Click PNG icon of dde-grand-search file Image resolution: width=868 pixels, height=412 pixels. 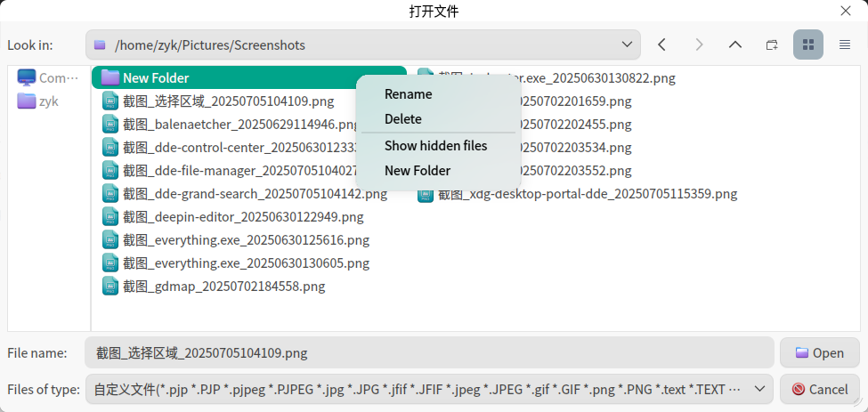110,194
